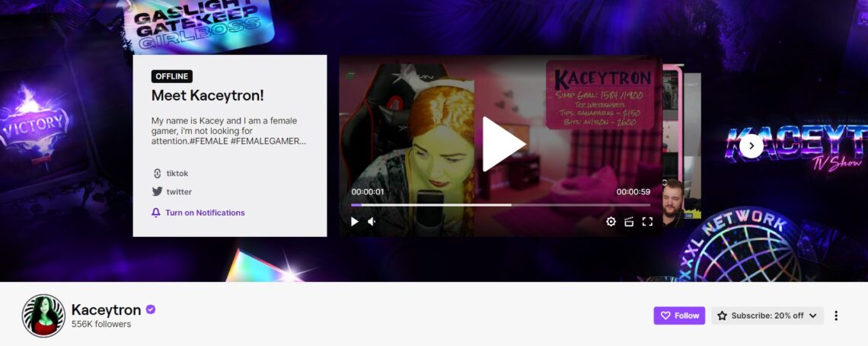
Task: Open the video player settings gear
Action: click(x=611, y=222)
